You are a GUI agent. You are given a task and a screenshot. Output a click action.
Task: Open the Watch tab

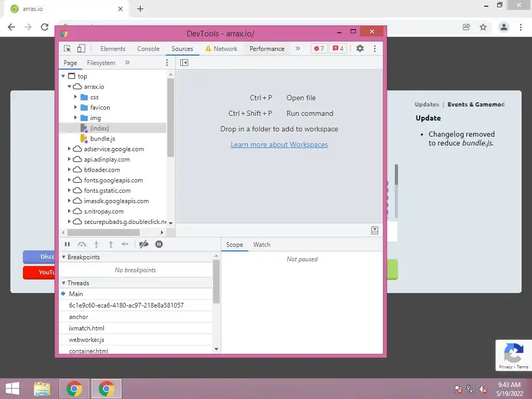pyautogui.click(x=262, y=245)
